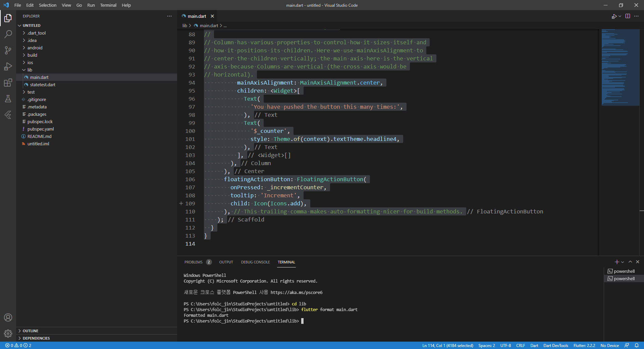644x349 pixels.
Task: Open the File menu
Action: [x=18, y=5]
